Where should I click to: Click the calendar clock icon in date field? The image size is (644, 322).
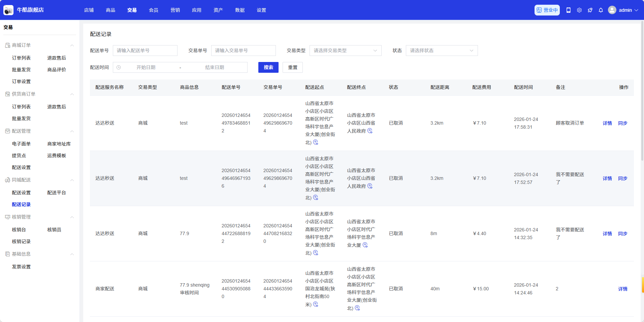point(119,67)
